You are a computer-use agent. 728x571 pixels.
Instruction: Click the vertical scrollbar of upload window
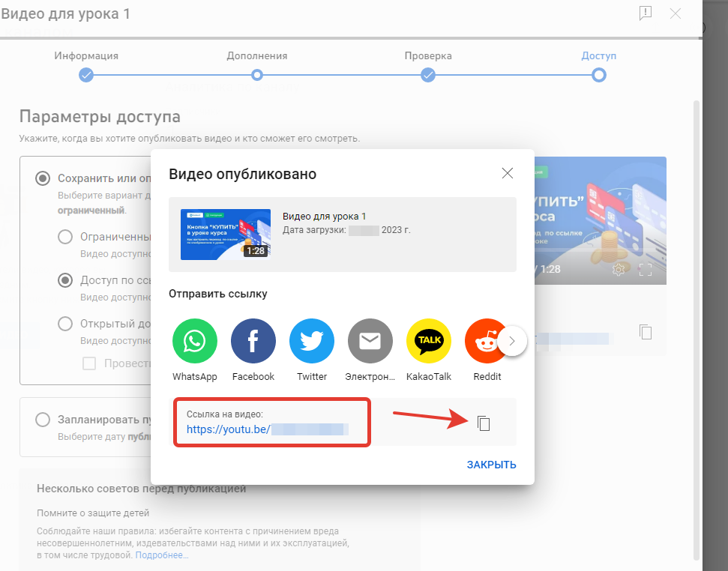click(696, 329)
